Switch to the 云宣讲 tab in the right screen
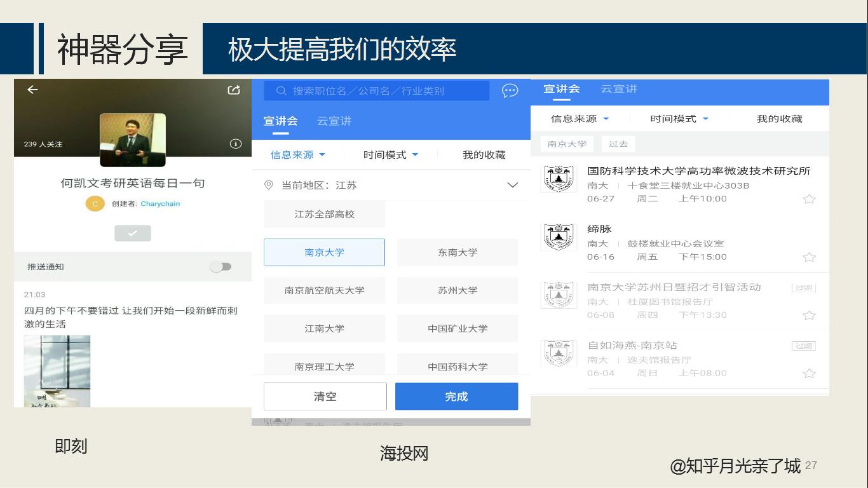This screenshot has width=868, height=488. (x=619, y=89)
